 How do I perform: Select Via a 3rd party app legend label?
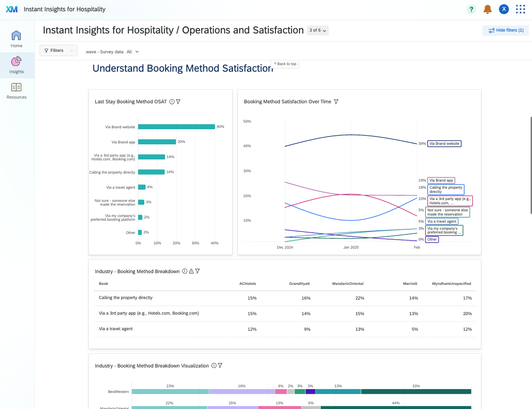(x=450, y=200)
